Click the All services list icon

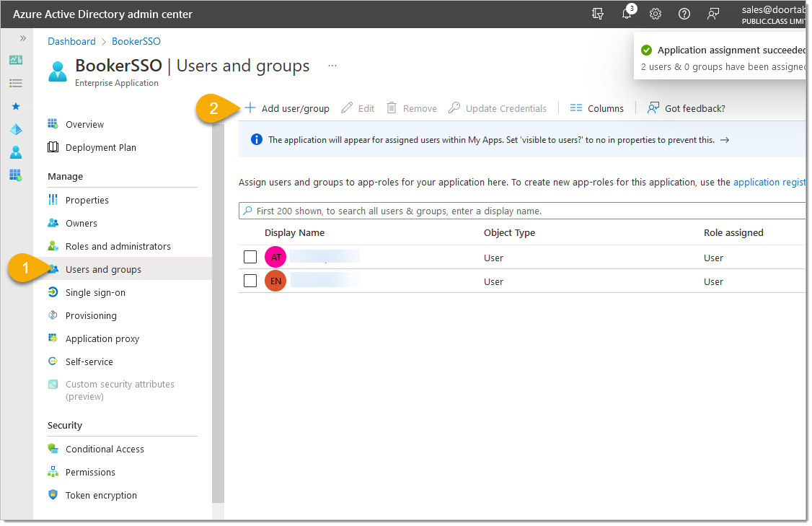tap(16, 83)
